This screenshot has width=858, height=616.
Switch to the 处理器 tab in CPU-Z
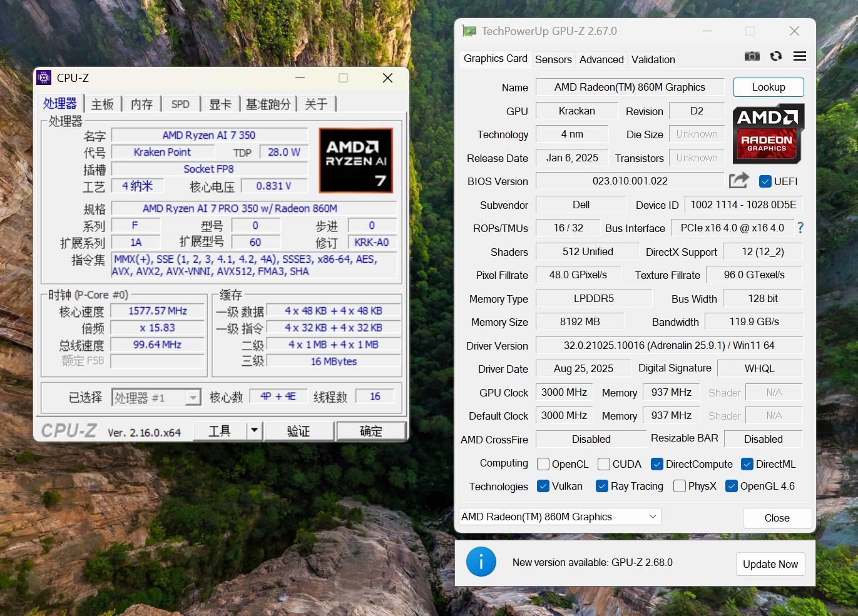coord(60,104)
